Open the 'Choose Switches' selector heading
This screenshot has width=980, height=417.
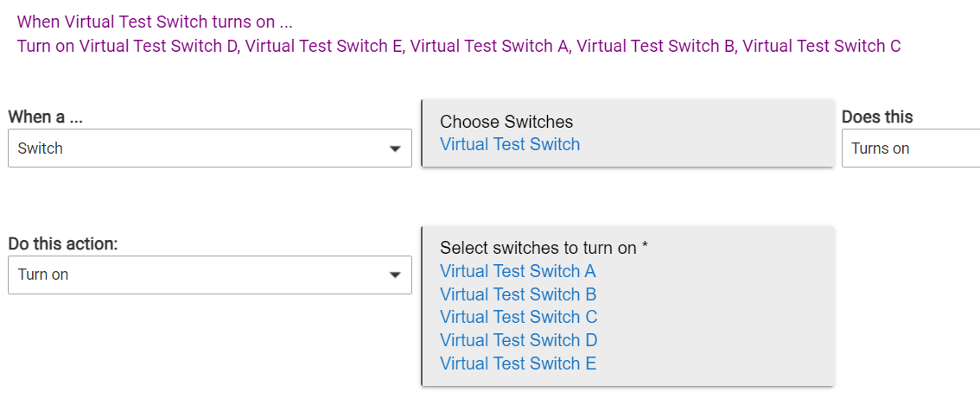(506, 122)
